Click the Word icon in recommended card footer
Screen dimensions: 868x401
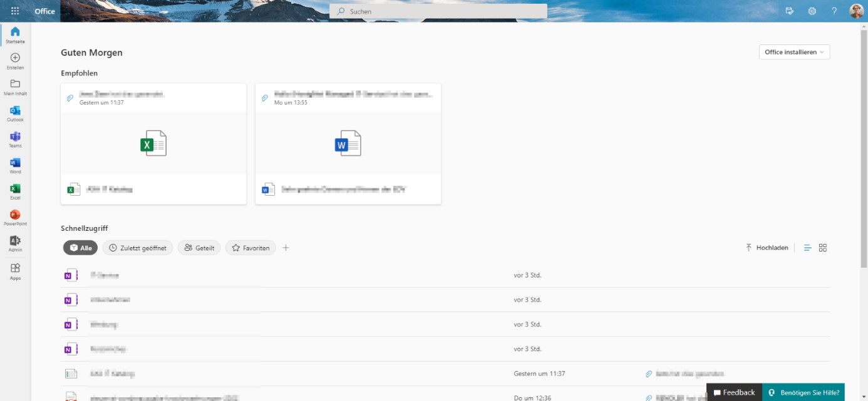(269, 189)
